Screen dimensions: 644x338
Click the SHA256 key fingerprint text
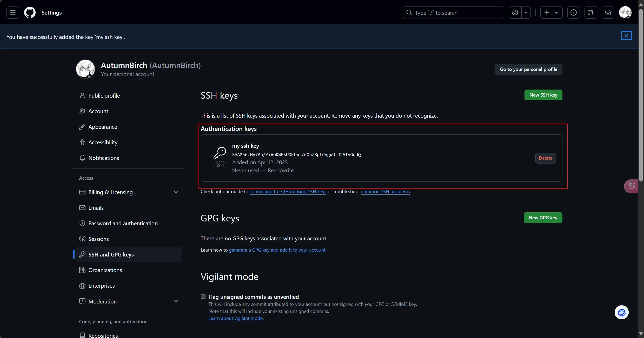[x=296, y=154]
